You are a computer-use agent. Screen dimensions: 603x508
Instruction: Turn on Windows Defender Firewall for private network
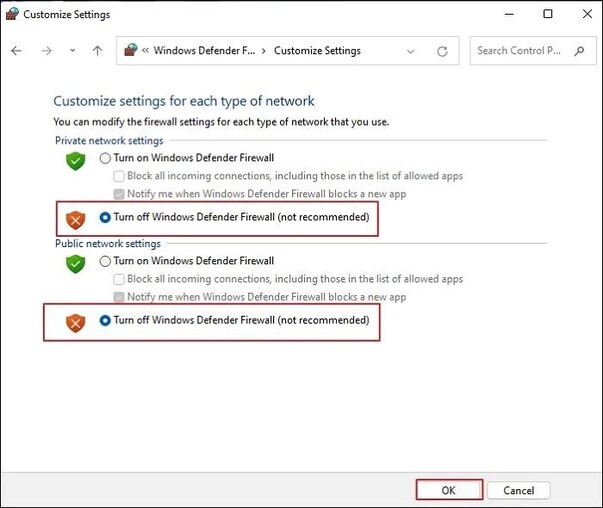[x=106, y=158]
